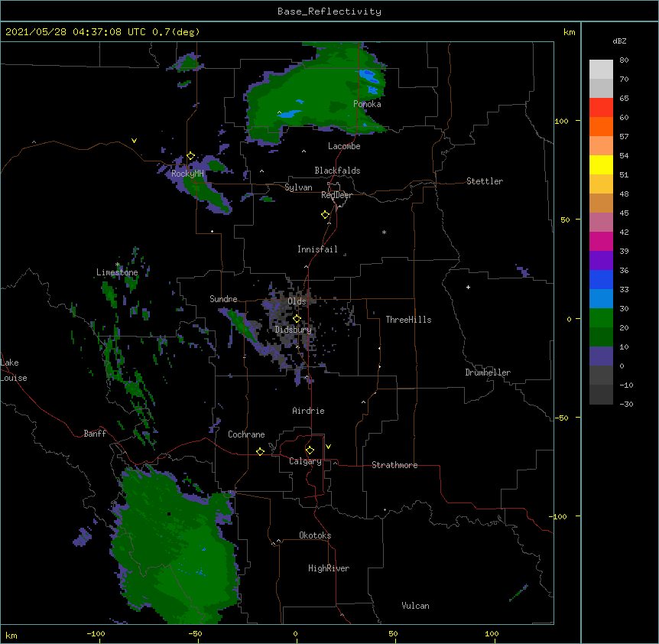Click the white plus marker west of Drumheller region
The image size is (659, 644).
[468, 287]
